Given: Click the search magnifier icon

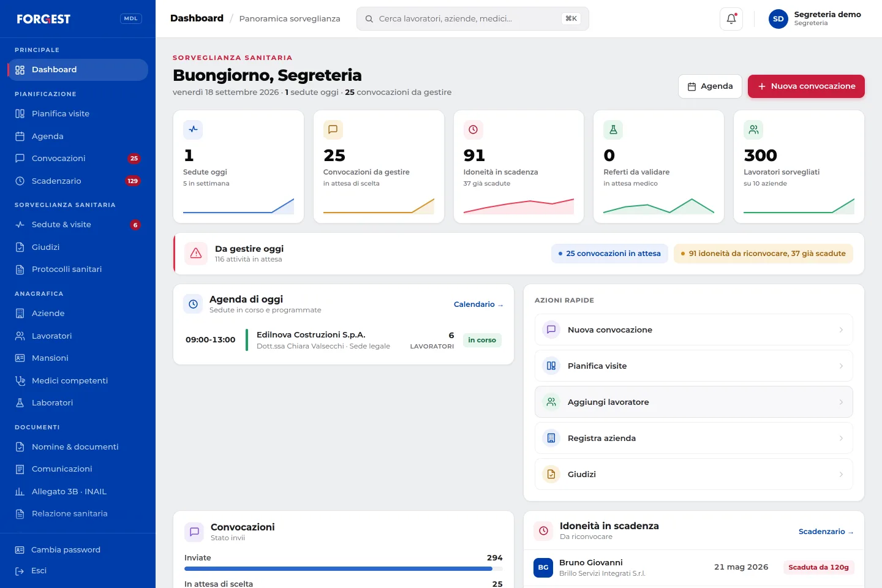Looking at the screenshot, I should click(369, 19).
